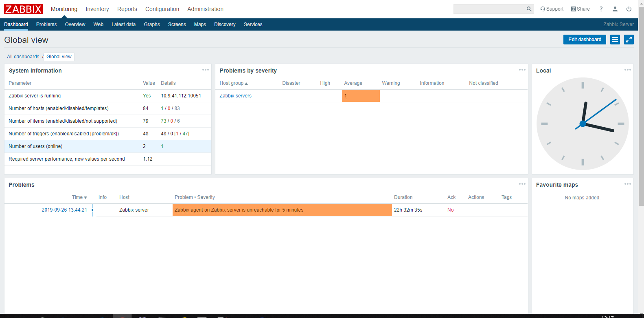The image size is (644, 318).
Task: Click the Global view breadcrumb
Action: (59, 57)
